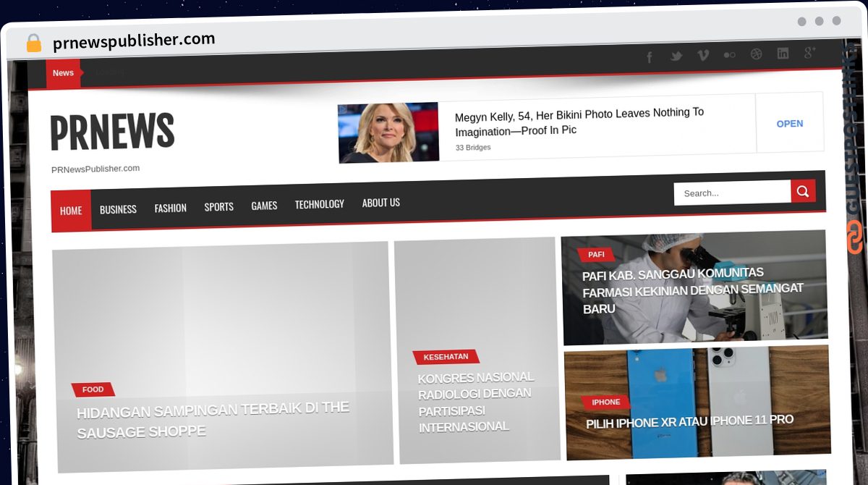Open the About Us page

point(380,203)
